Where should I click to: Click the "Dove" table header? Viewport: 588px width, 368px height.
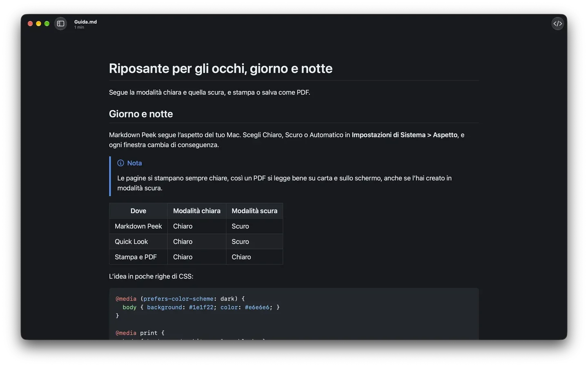pos(138,211)
